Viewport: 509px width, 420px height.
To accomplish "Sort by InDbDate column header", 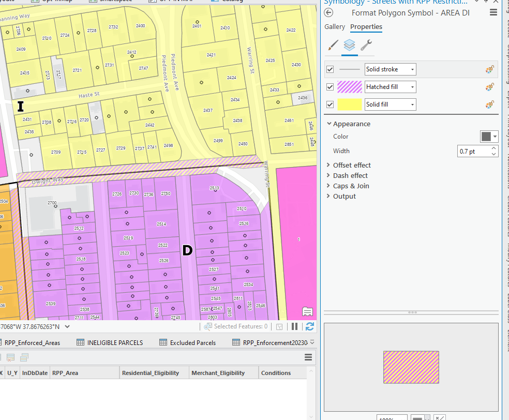I will (x=35, y=373).
